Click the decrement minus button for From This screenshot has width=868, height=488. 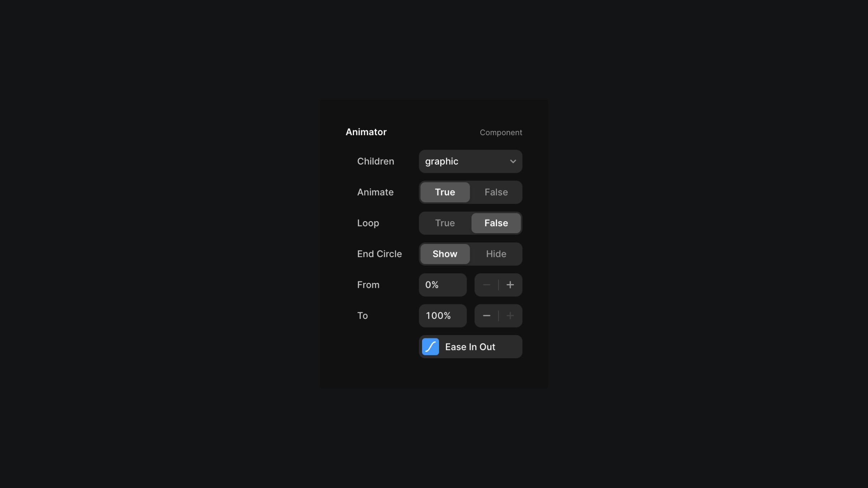tap(487, 285)
